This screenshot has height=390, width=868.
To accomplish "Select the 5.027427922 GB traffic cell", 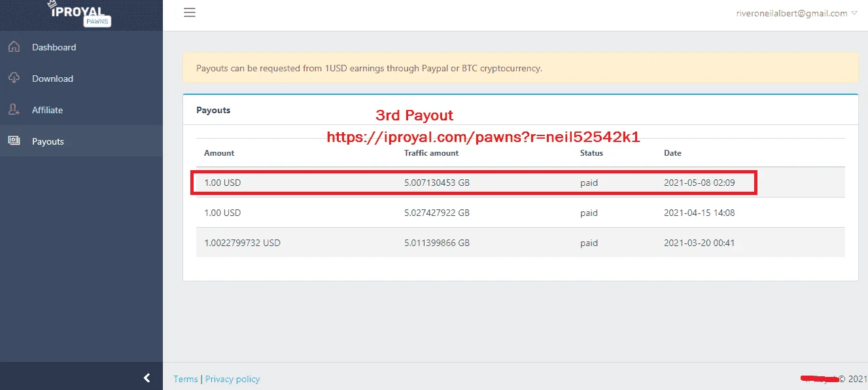I will click(x=437, y=213).
